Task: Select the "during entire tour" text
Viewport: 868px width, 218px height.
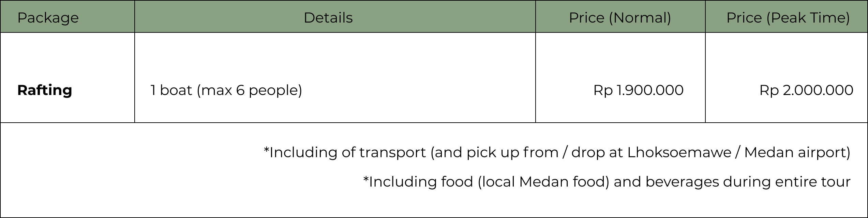Action: 787,182
